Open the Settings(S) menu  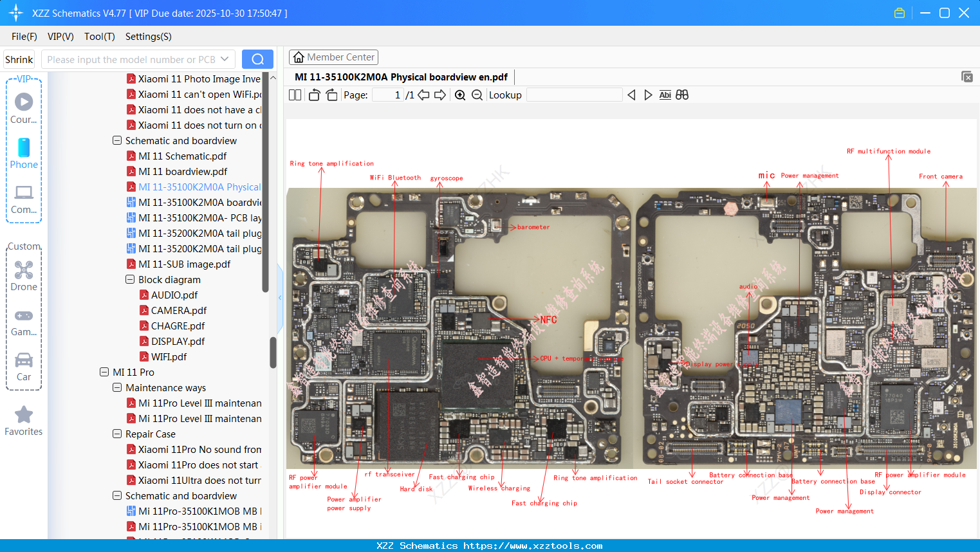tap(147, 37)
